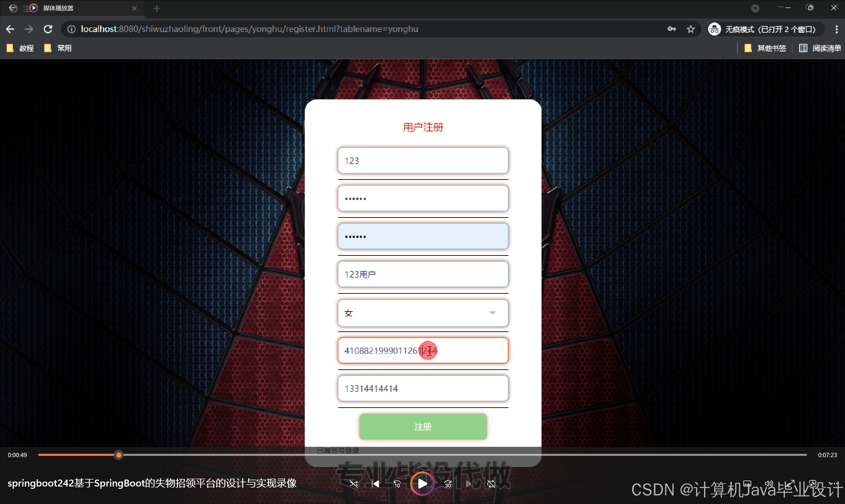Toggle shuffle mode off icon
Image resolution: width=845 pixels, height=504 pixels.
[x=353, y=484]
